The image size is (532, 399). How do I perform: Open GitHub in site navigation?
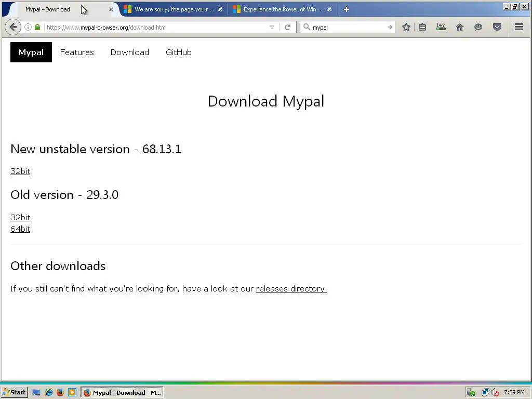(179, 52)
